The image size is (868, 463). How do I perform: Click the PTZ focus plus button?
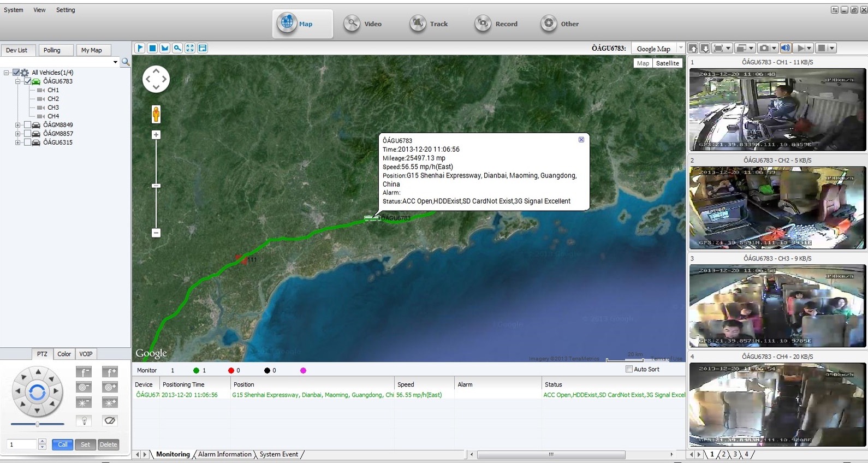(110, 372)
